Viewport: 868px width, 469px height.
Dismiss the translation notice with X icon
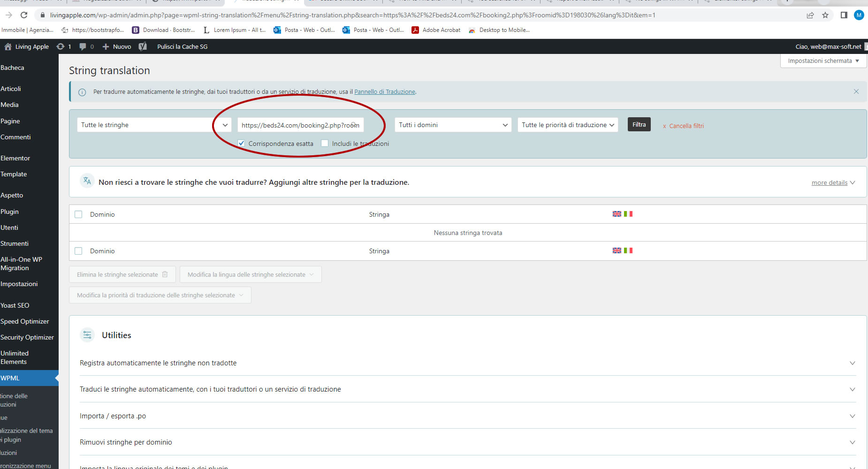tap(856, 91)
